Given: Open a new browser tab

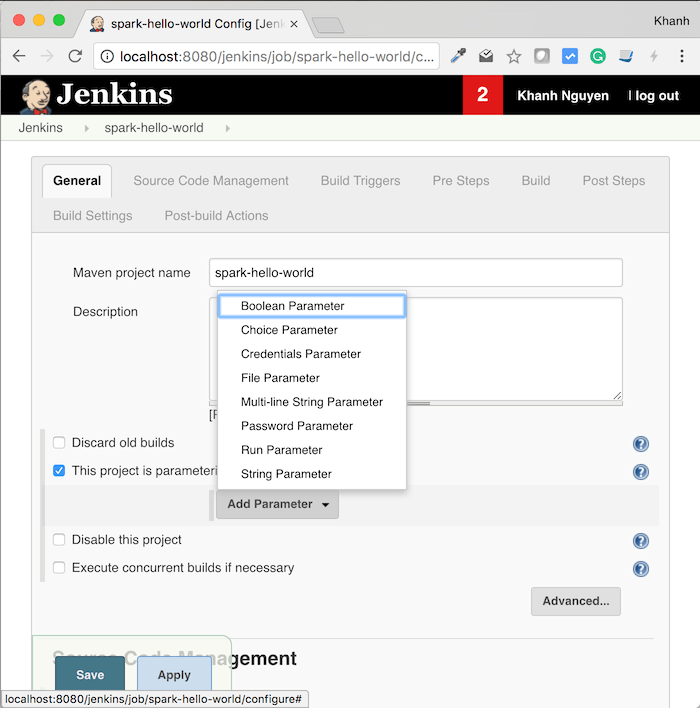Looking at the screenshot, I should pos(328,25).
